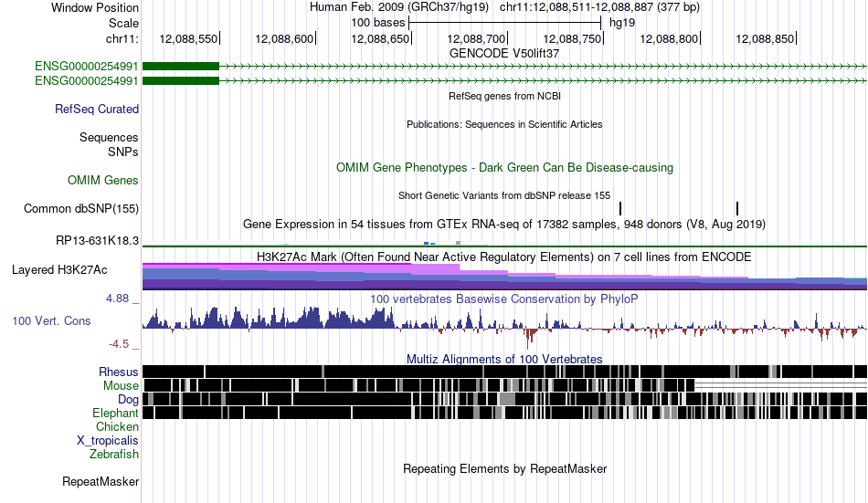Image resolution: width=868 pixels, height=503 pixels.
Task: Click the RefSeq genes from NCBI title
Action: point(505,96)
